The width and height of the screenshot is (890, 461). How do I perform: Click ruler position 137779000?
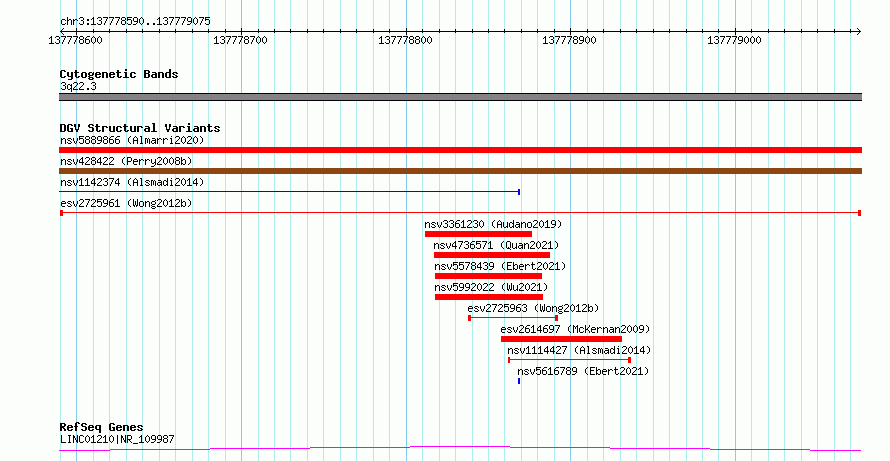tap(734, 40)
